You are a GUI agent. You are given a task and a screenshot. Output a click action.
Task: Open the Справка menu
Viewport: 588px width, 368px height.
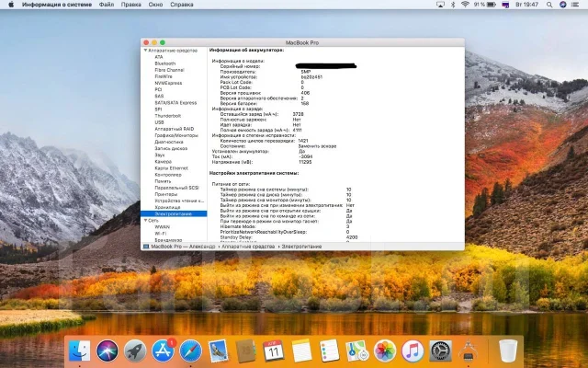(x=182, y=5)
